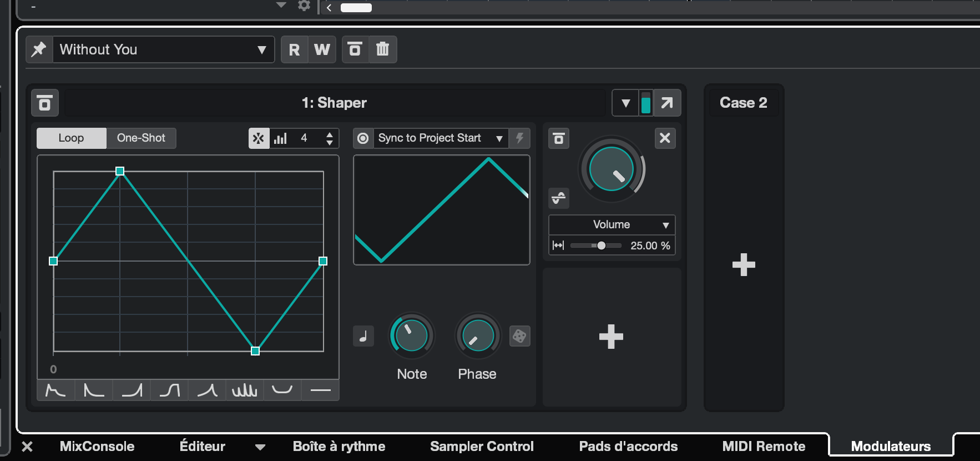Bypass all modulators using the top bypass icon
Viewport: 980px width, 461px height.
[355, 49]
